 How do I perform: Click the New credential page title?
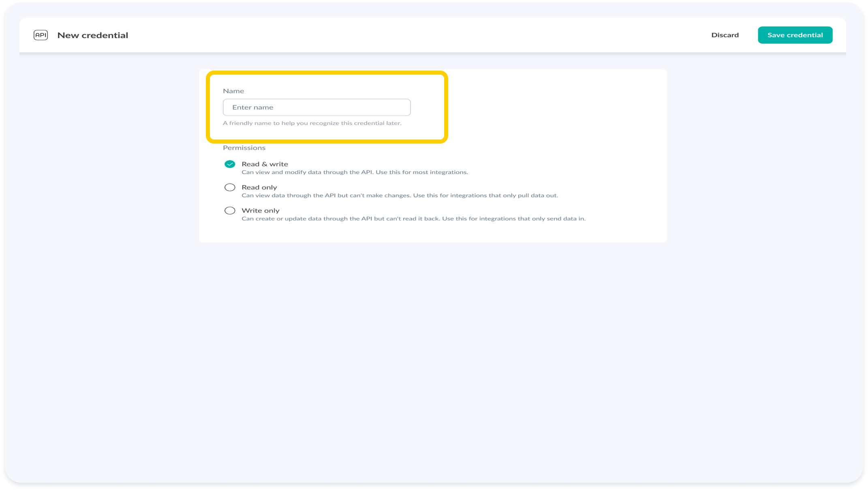[x=93, y=35]
